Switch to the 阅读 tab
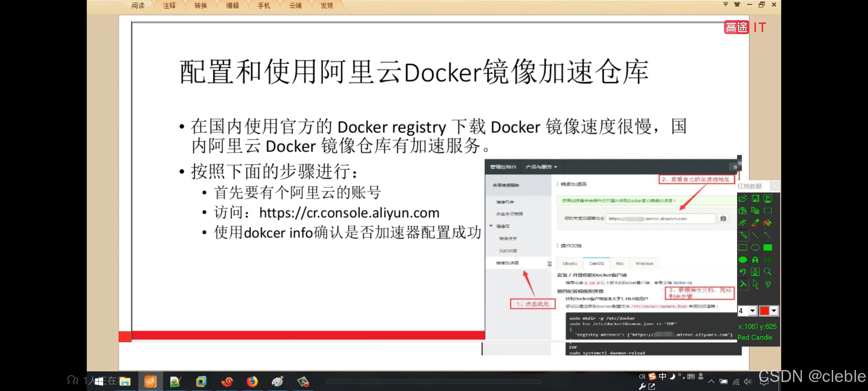The height and width of the screenshot is (391, 868). [x=138, y=5]
